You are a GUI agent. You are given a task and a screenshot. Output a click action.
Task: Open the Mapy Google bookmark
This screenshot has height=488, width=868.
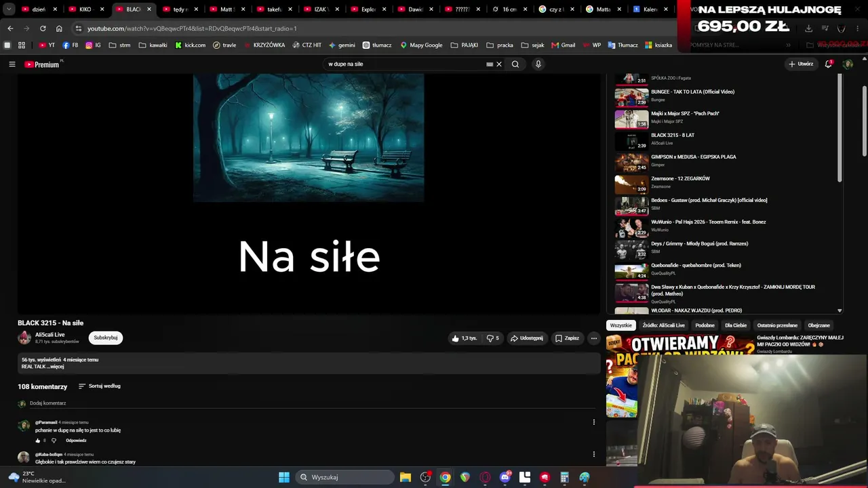pyautogui.click(x=421, y=45)
